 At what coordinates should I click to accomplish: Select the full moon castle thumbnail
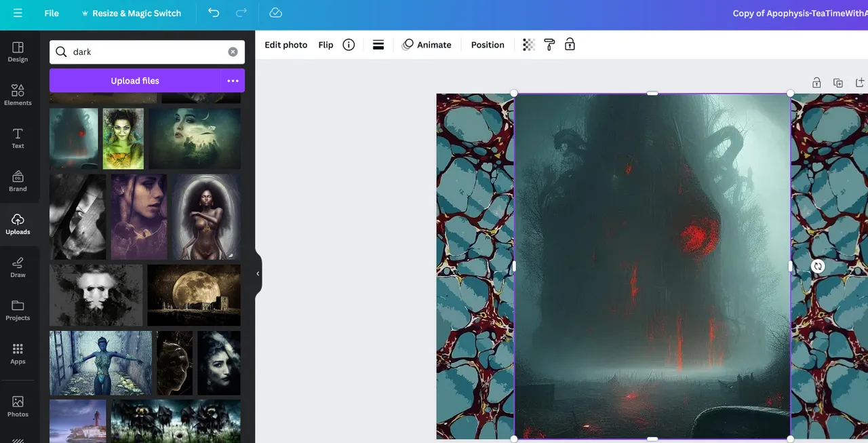point(194,295)
